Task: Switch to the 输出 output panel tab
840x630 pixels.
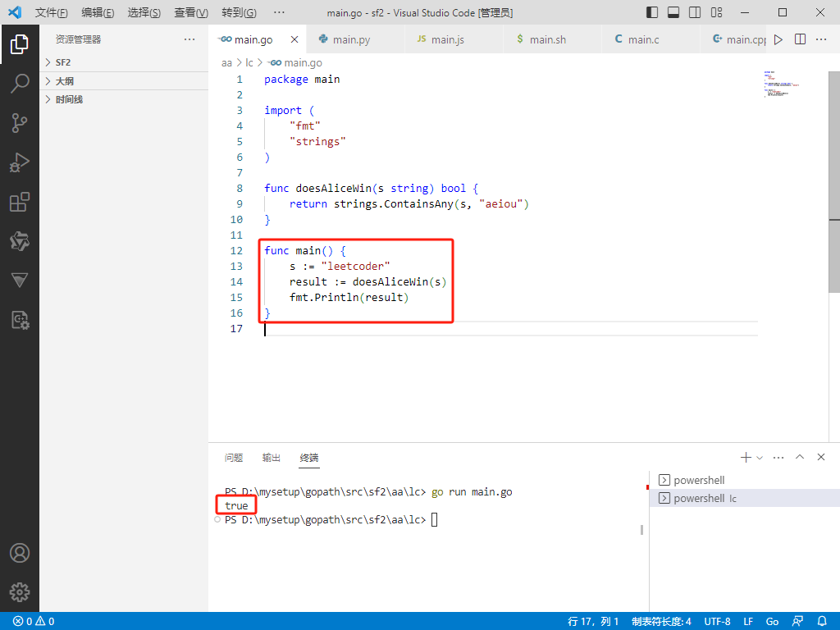Action: pos(271,458)
